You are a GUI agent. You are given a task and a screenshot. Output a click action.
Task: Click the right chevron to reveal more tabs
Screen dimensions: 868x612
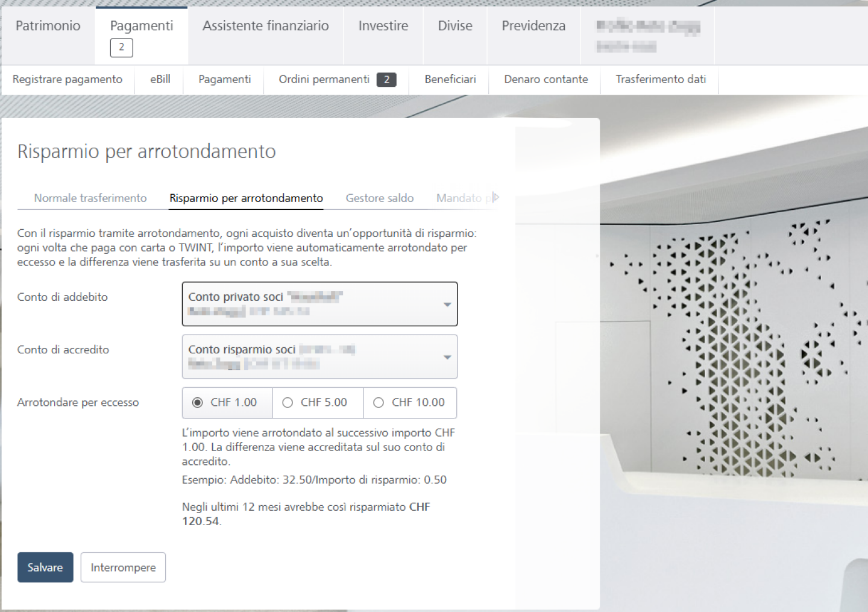495,198
